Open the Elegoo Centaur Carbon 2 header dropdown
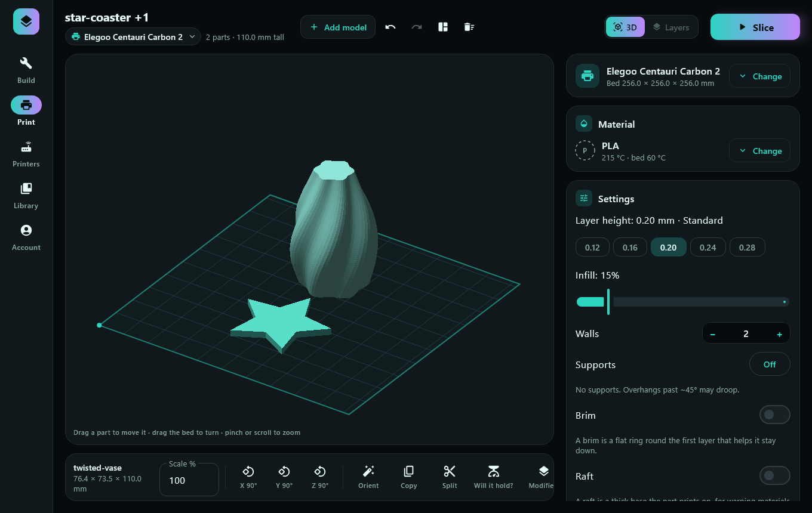 pyautogui.click(x=133, y=37)
